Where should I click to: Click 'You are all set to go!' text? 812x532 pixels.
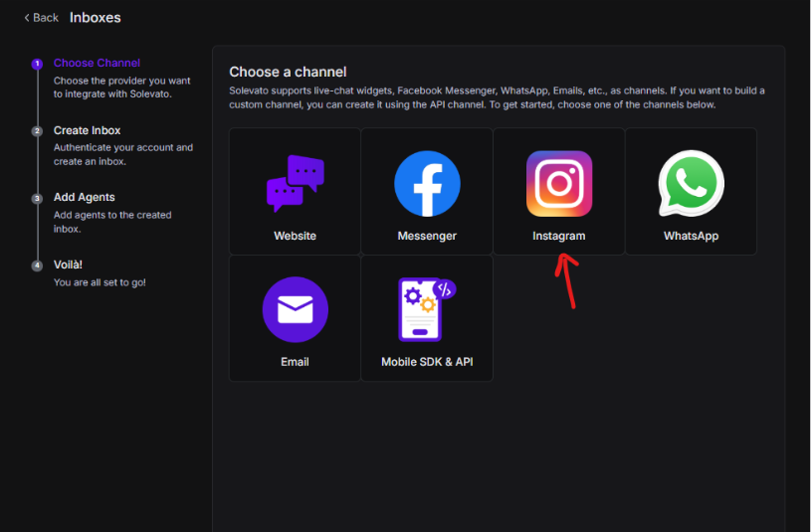tap(100, 282)
